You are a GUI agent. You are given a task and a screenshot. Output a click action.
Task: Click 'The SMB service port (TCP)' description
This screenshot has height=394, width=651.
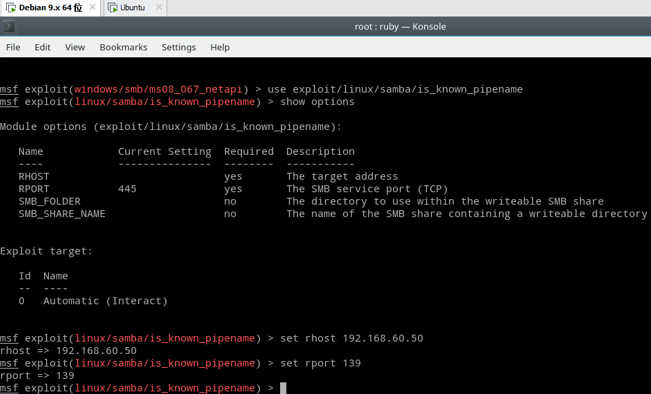click(x=367, y=189)
